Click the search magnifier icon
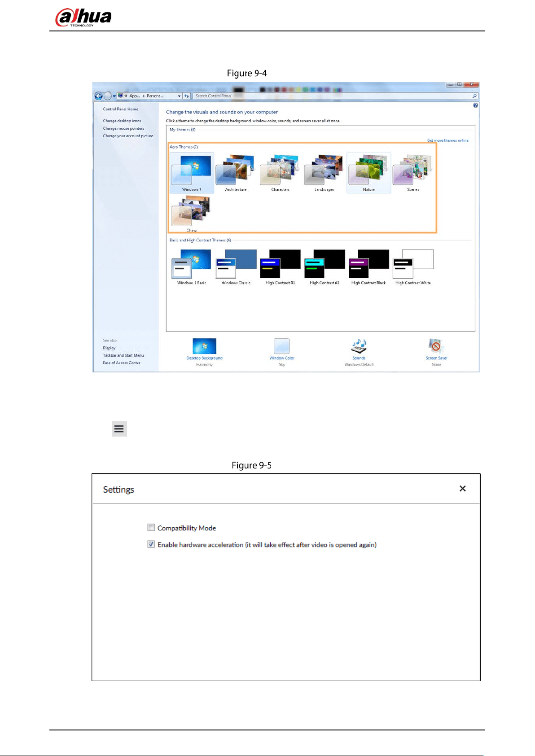Screen dimensions: 535x756 tap(474, 96)
